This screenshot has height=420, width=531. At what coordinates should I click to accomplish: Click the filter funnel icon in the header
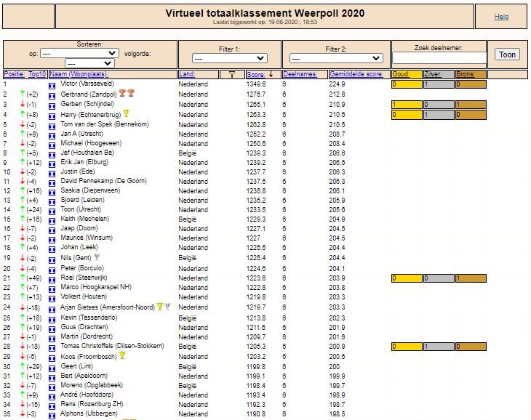tap(232, 74)
